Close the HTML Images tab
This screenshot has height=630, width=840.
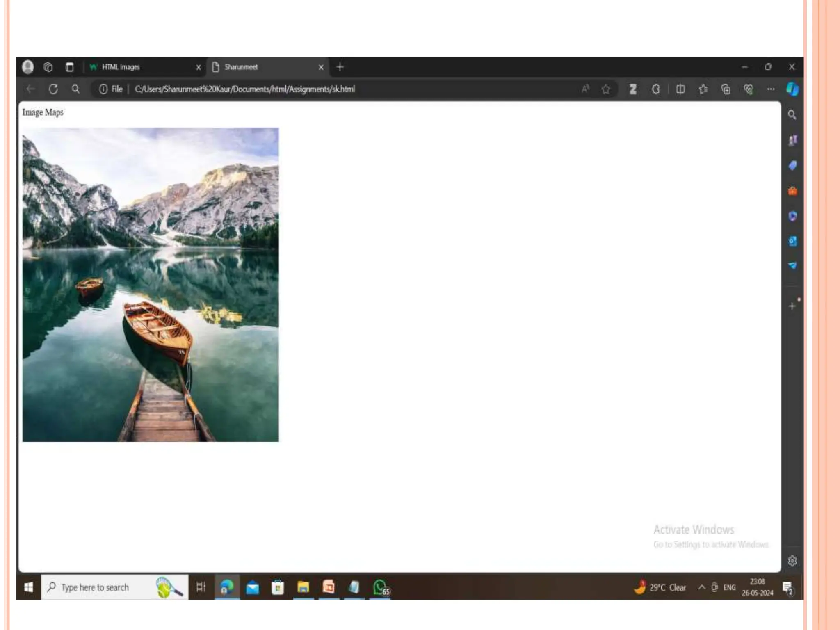point(199,67)
